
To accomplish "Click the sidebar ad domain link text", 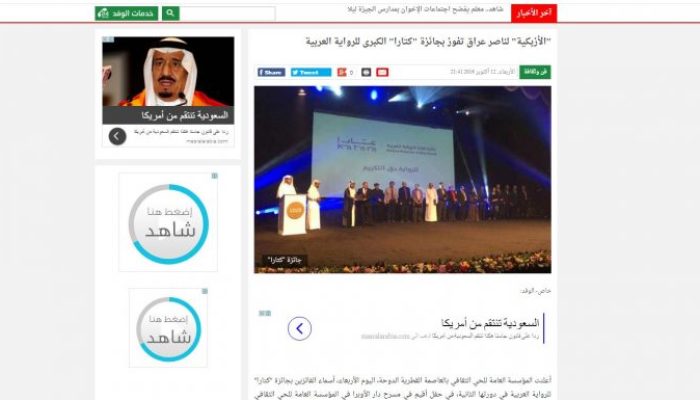I will [x=207, y=141].
